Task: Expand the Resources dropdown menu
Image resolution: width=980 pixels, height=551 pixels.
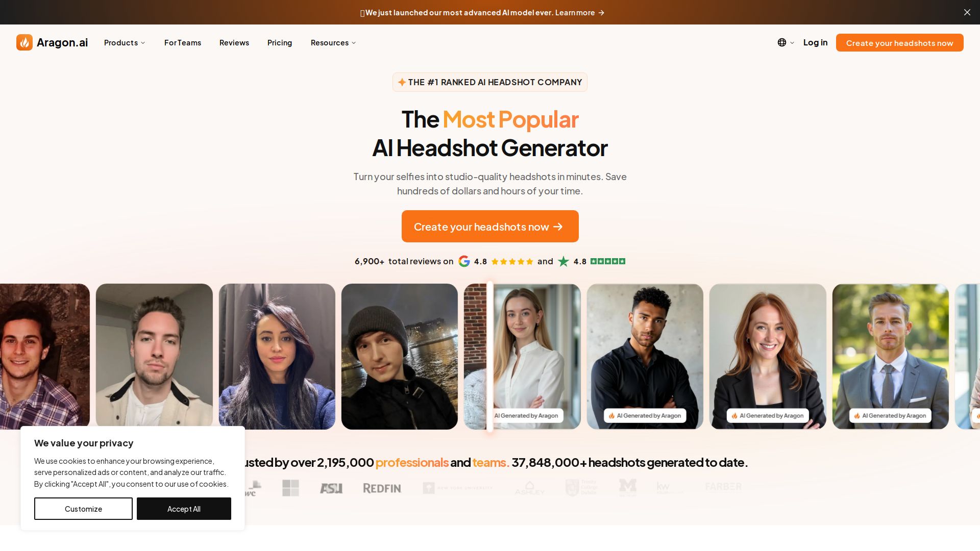Action: click(x=333, y=43)
